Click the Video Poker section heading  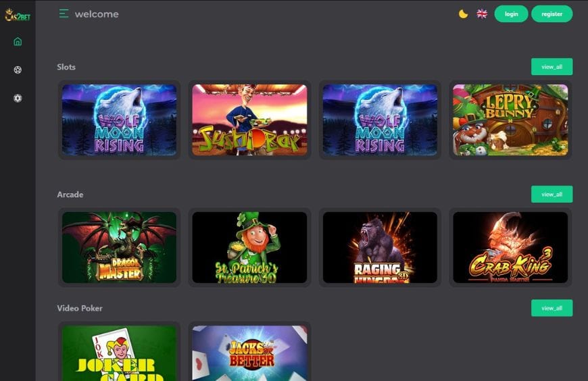(x=80, y=308)
